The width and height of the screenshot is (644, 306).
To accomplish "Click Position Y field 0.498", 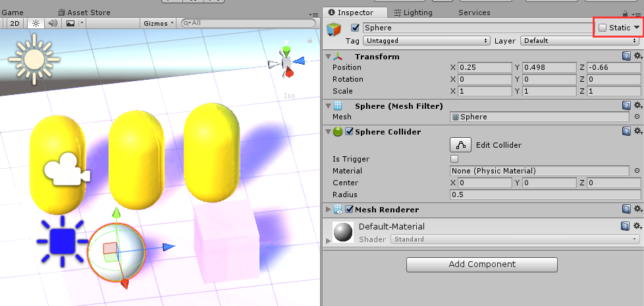I will pyautogui.click(x=550, y=67).
